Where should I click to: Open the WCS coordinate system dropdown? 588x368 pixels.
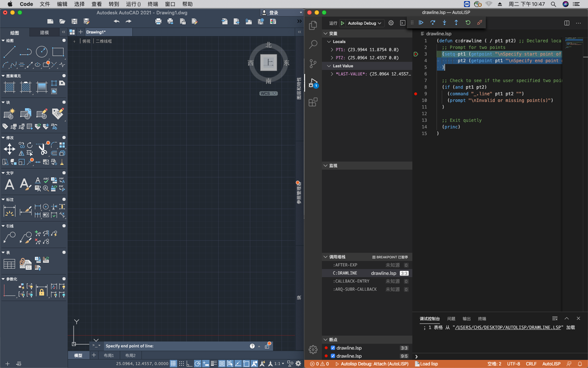click(268, 94)
